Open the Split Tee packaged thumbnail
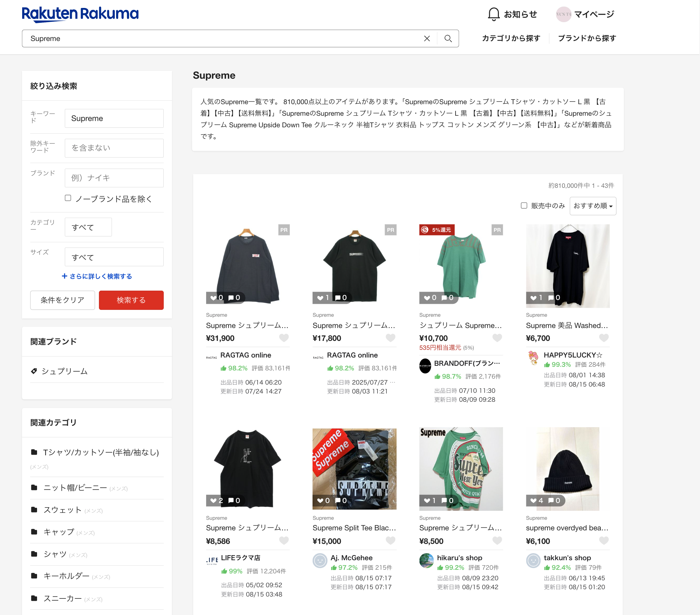 point(354,469)
